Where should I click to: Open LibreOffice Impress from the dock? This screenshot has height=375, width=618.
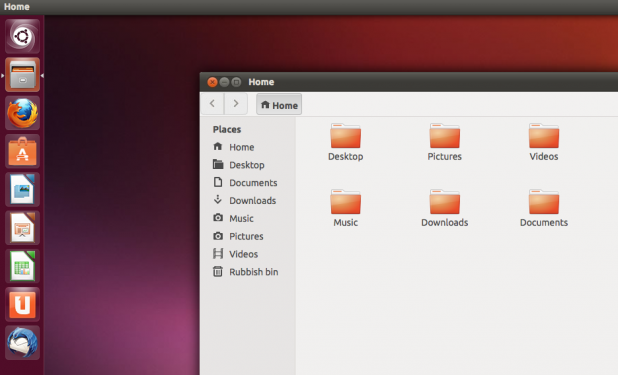point(22,228)
